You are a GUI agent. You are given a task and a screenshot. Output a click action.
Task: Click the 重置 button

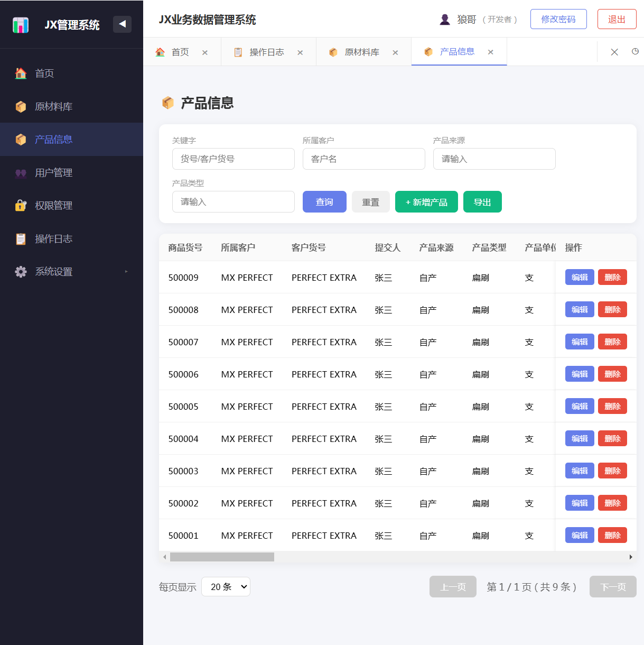[x=371, y=201]
